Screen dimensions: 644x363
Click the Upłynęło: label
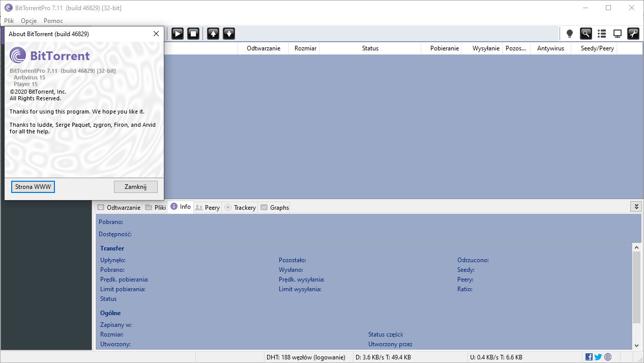click(x=113, y=260)
